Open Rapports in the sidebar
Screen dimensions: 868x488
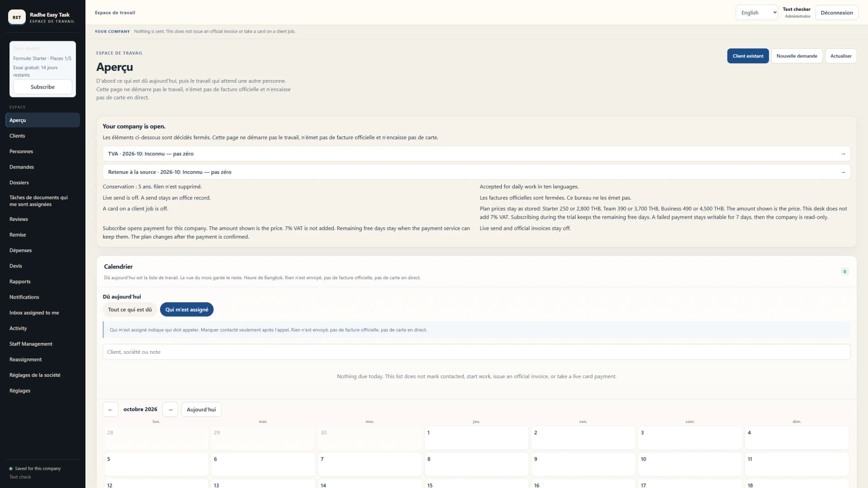pos(42,282)
